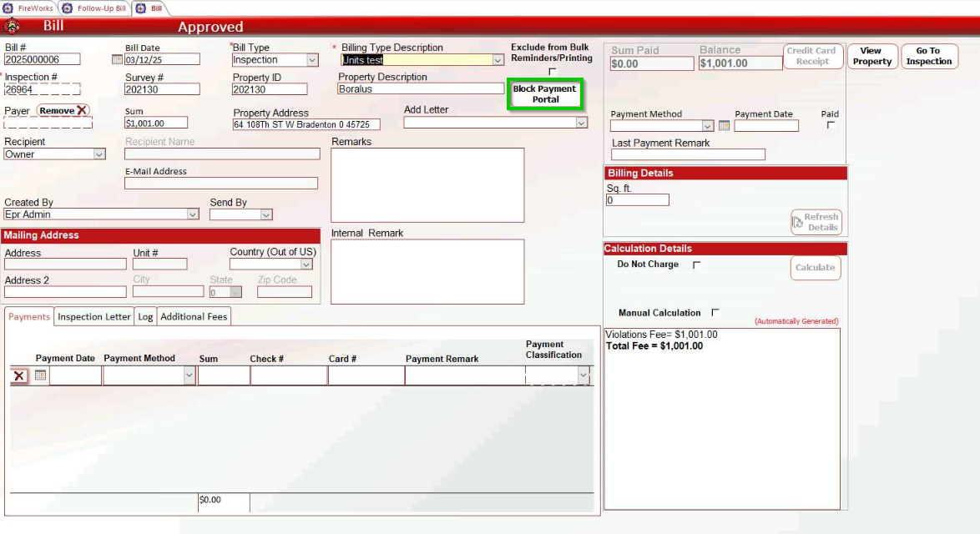This screenshot has width=980, height=534.
Task: Click the Refresh Details icon in Billing Details
Action: [816, 221]
